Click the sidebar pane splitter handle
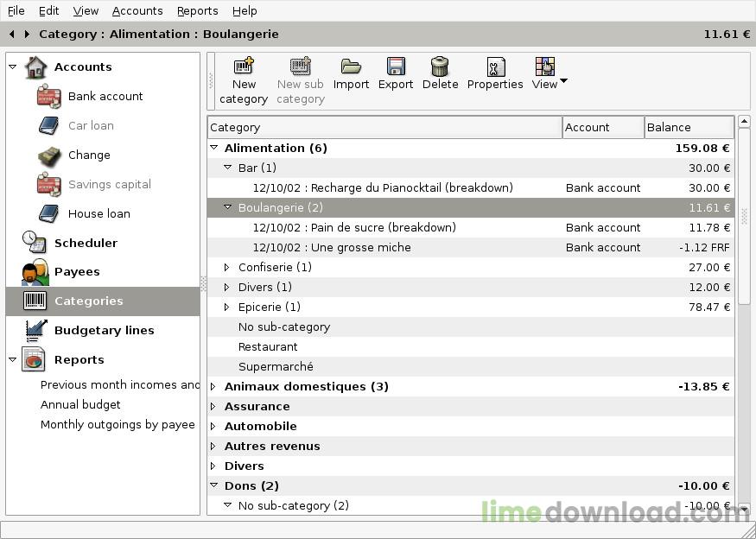The height and width of the screenshot is (539, 756). (x=203, y=283)
